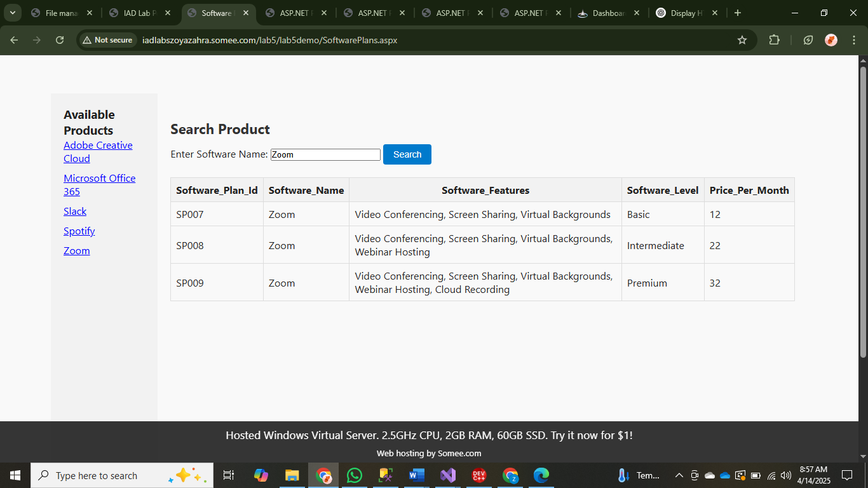The image size is (868, 488).
Task: Click the Not secure site info badge
Action: pos(107,40)
